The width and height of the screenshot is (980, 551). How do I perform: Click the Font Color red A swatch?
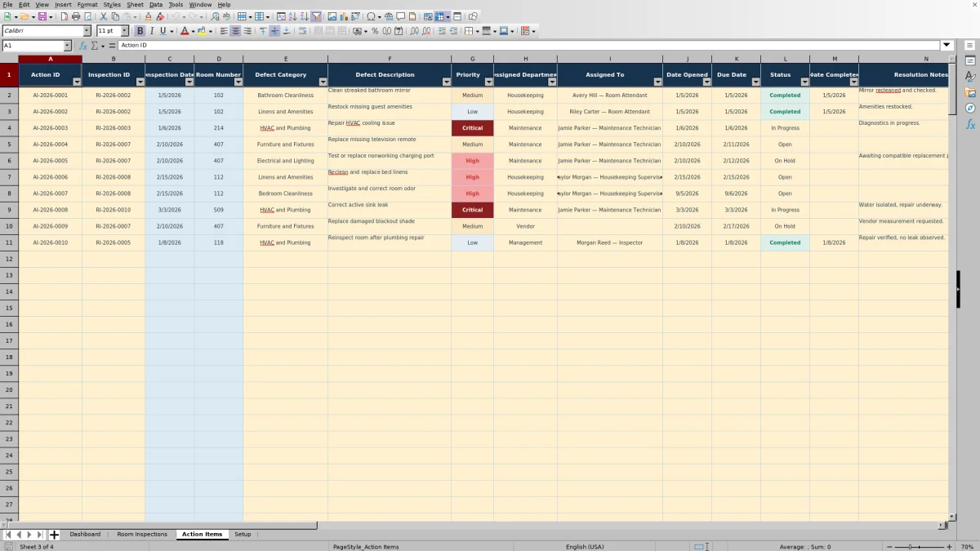[x=184, y=31]
